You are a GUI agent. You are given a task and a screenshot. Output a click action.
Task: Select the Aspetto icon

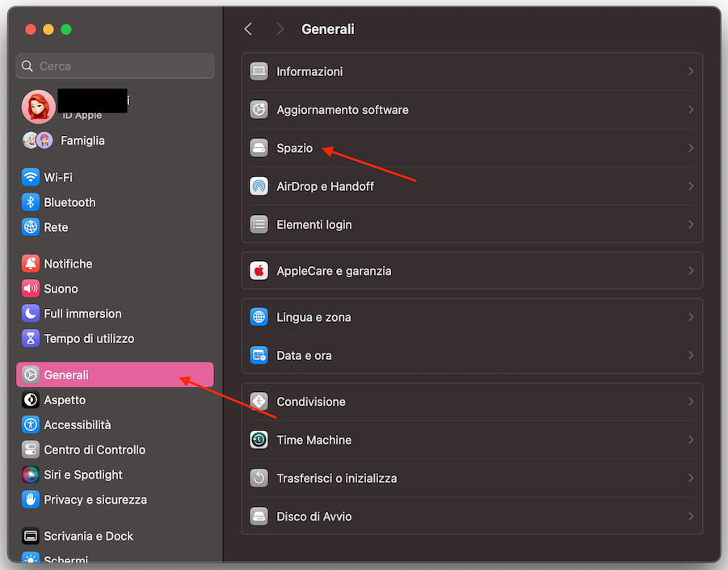pyautogui.click(x=31, y=400)
